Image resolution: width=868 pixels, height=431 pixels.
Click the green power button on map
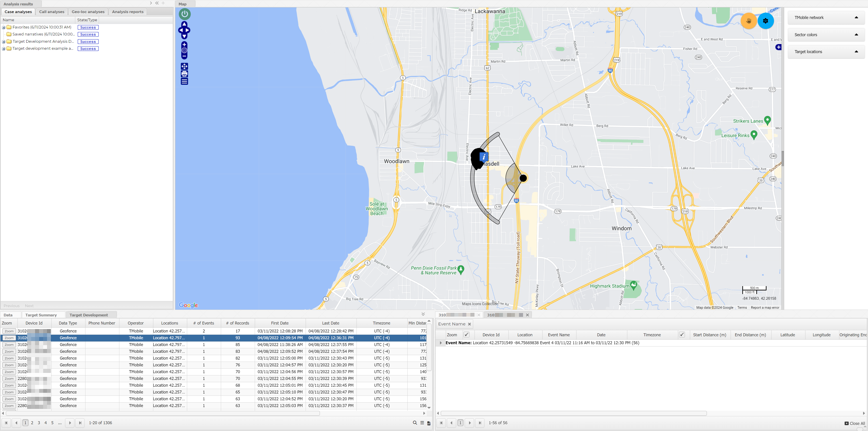tap(184, 14)
